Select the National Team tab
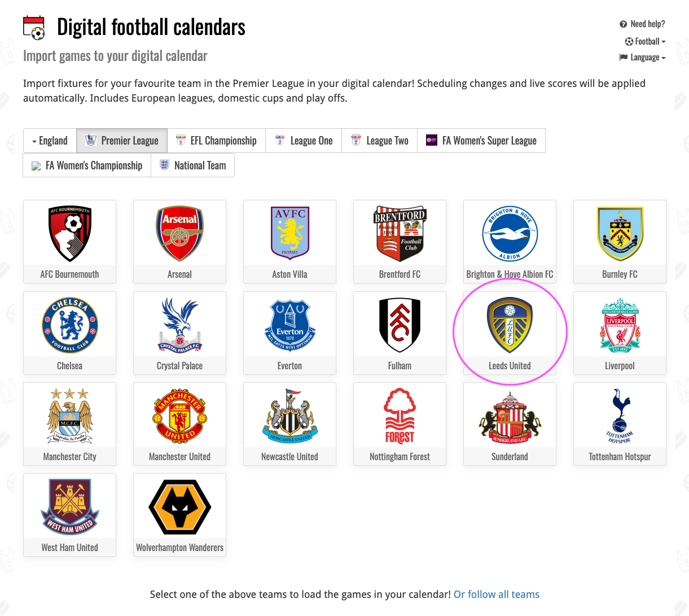Screen dimensions: 689x616 click(192, 165)
